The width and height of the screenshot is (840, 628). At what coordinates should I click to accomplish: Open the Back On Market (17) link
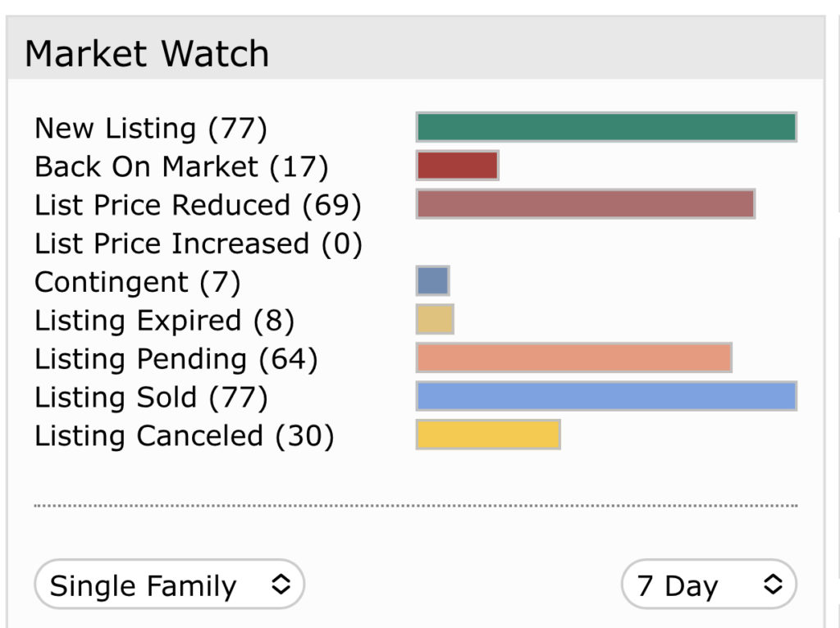point(181,166)
